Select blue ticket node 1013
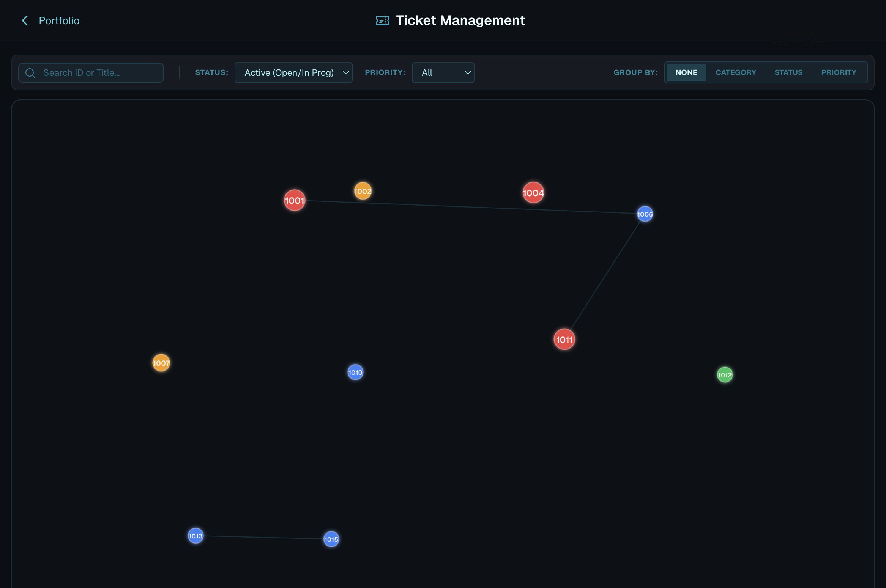Screen dimensions: 886x588 (195, 536)
